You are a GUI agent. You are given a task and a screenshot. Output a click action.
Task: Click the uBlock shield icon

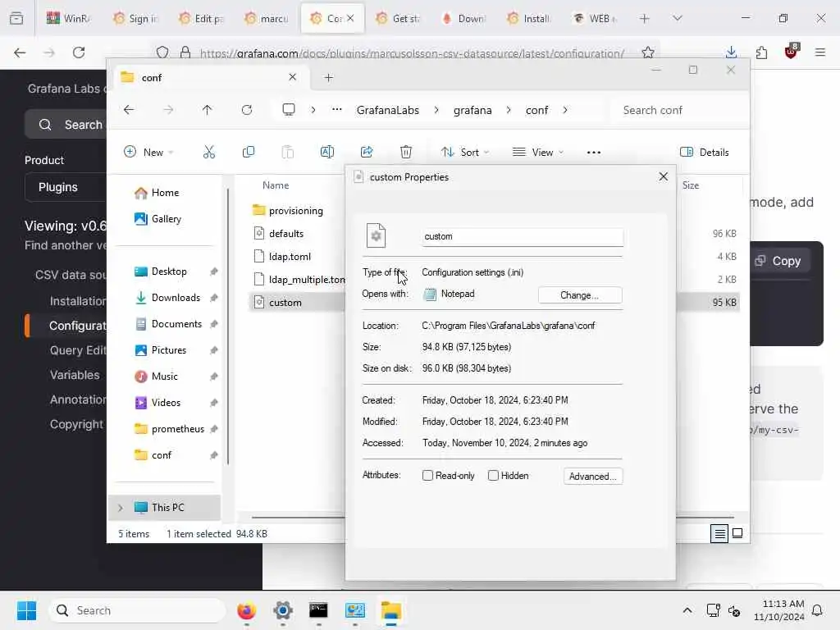791,52
